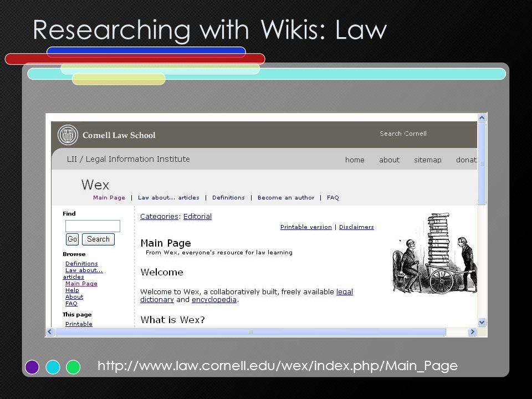The height and width of the screenshot is (399, 532).
Task: Click the Wex heading text
Action: click(95, 185)
